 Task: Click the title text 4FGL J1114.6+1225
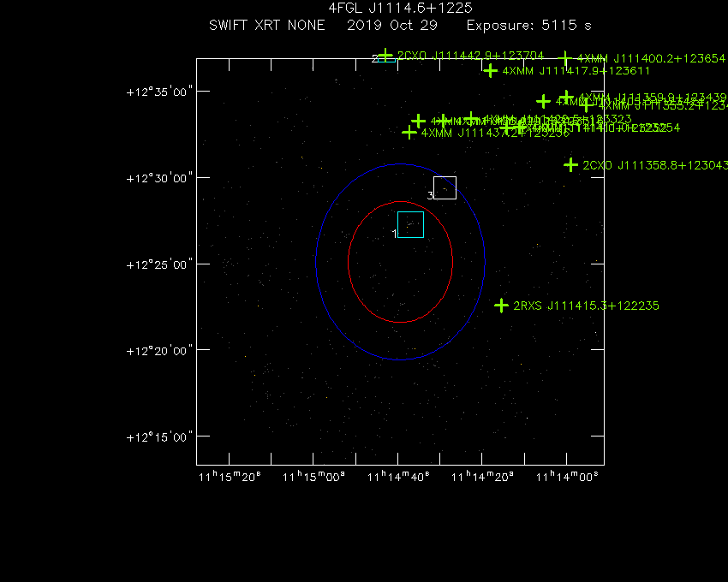coord(400,8)
